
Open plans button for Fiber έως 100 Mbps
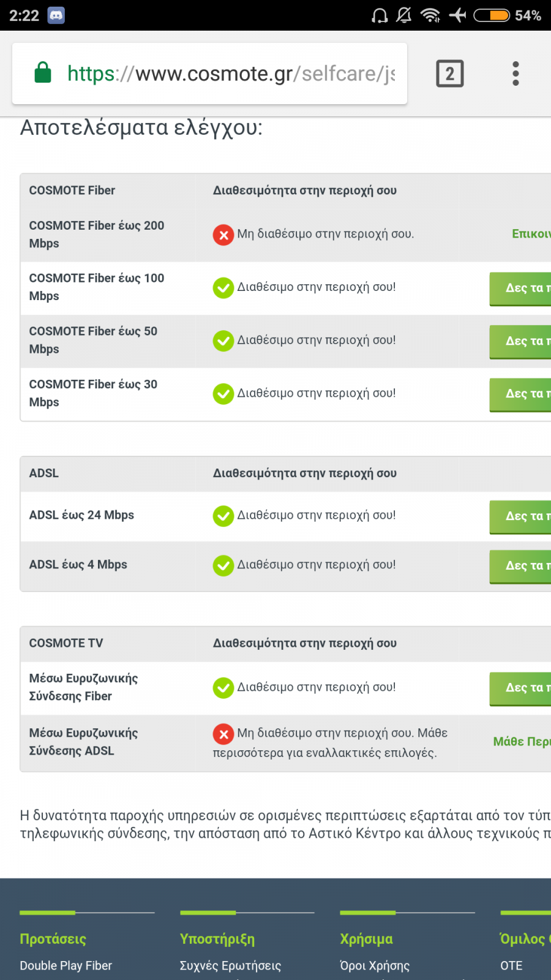[520, 288]
